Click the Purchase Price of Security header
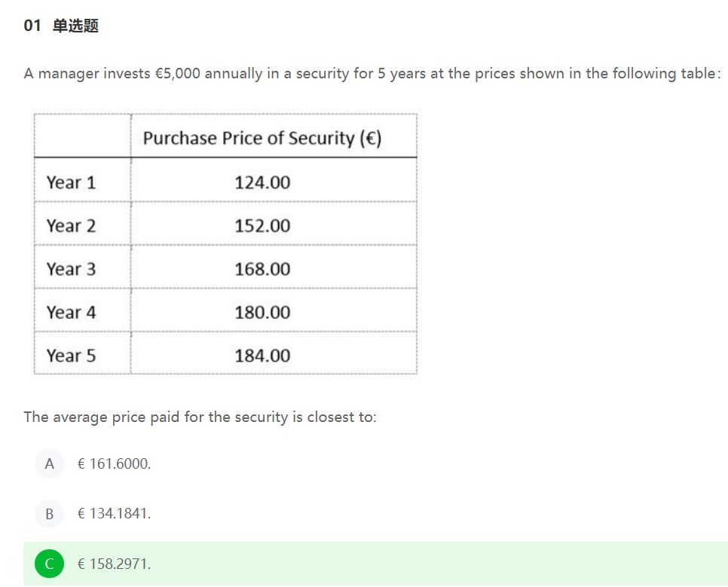The width and height of the screenshot is (728, 587). (262, 138)
